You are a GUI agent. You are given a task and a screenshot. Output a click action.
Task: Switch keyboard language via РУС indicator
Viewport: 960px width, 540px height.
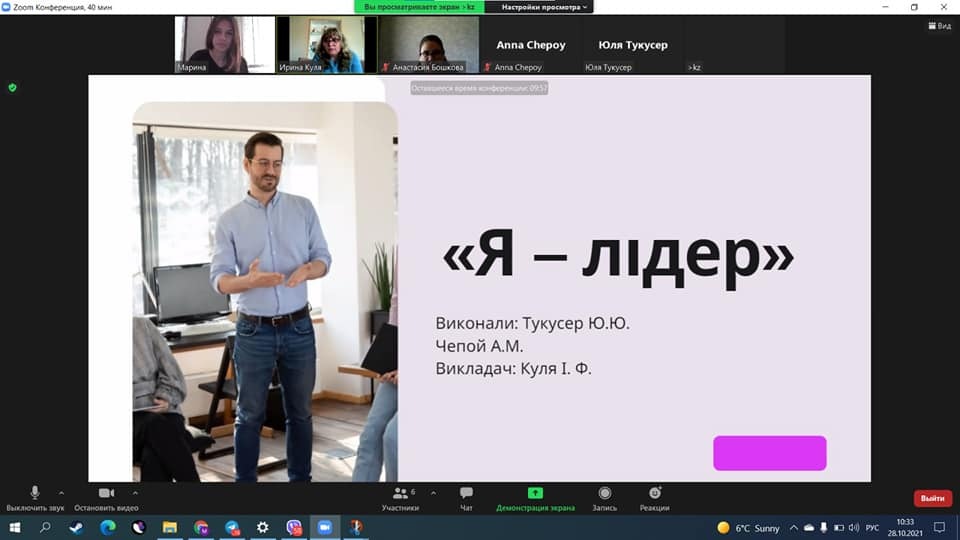872,527
